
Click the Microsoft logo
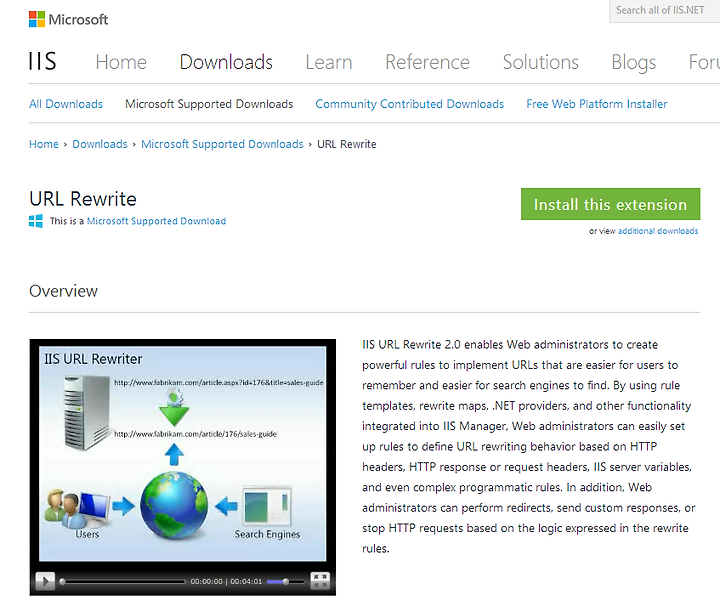(x=68, y=19)
